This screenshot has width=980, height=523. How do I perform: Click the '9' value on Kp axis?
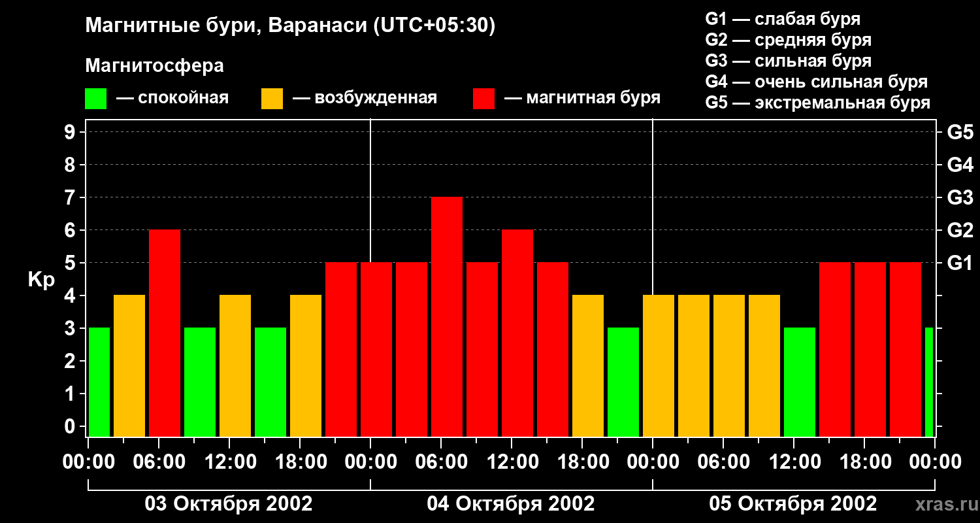tap(71, 132)
